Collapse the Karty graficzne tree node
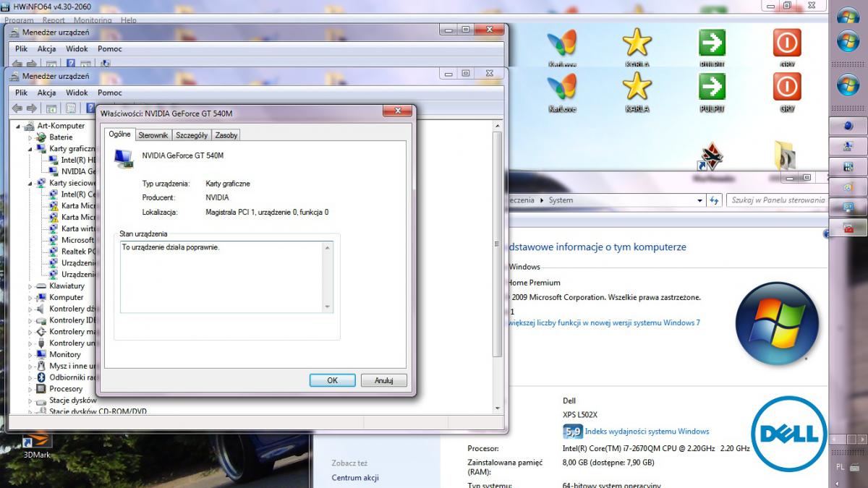The width and height of the screenshot is (868, 488). [x=31, y=149]
